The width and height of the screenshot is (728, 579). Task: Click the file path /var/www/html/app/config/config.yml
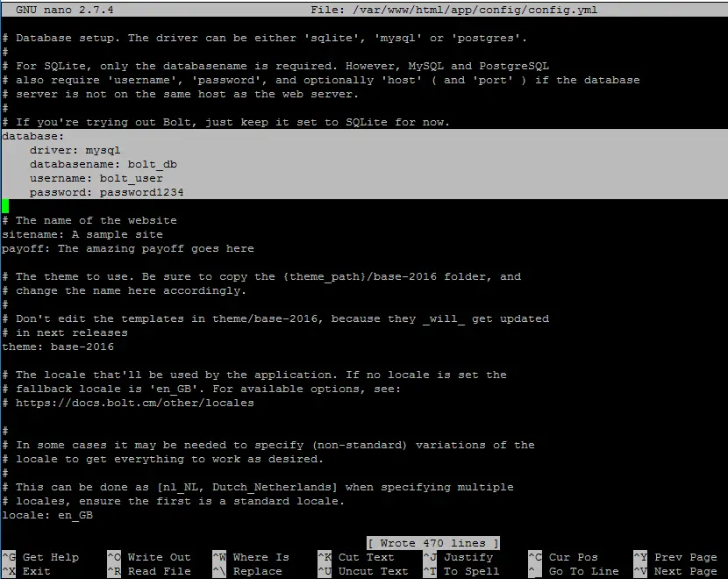475,10
